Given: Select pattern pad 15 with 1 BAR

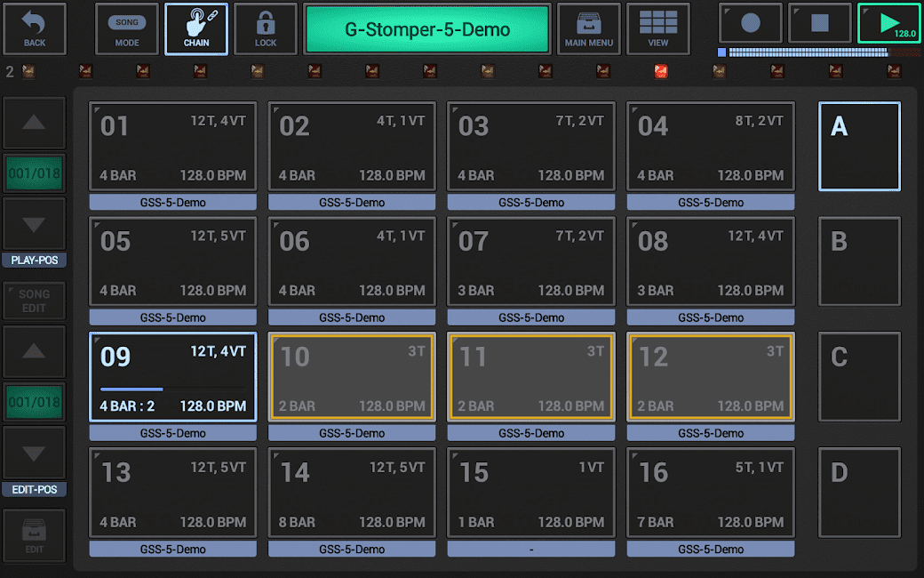Looking at the screenshot, I should tap(531, 493).
